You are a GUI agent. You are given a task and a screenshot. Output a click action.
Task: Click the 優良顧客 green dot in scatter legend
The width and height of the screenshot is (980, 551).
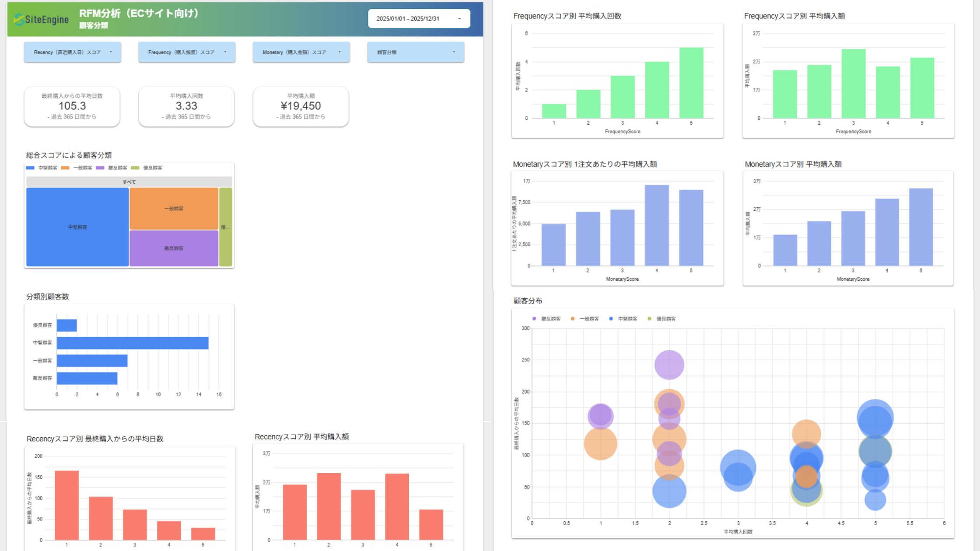649,319
